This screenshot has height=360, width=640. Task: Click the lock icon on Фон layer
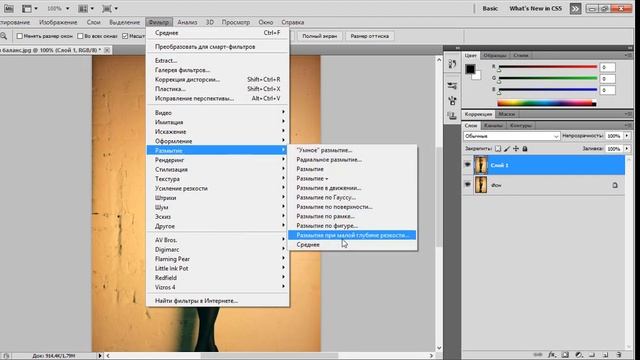pos(615,185)
